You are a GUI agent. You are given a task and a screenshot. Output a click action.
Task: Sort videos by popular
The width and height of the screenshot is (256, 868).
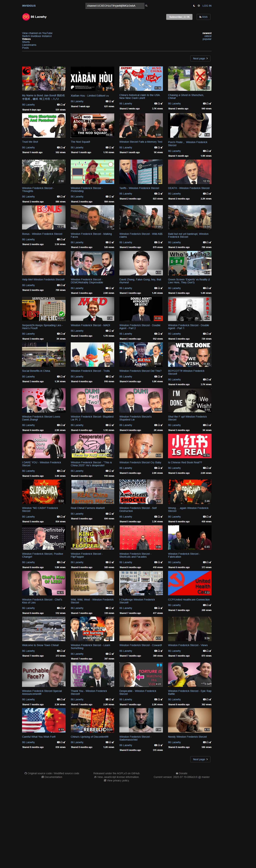click(207, 39)
